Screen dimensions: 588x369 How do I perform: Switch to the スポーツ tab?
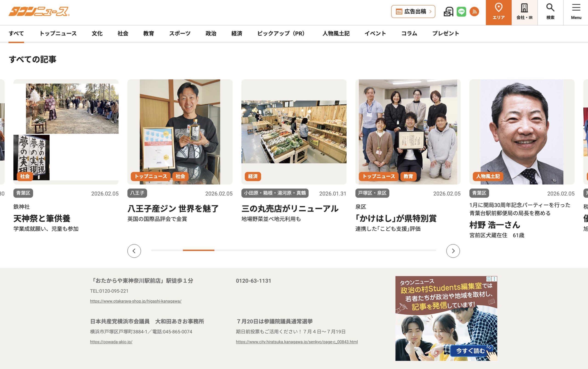pyautogui.click(x=180, y=34)
